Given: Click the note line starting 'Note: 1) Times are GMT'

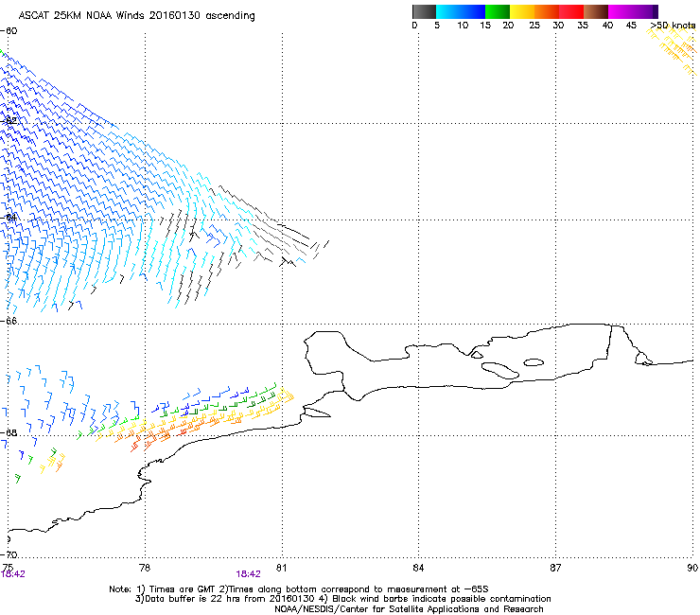Looking at the screenshot, I should point(299,589).
